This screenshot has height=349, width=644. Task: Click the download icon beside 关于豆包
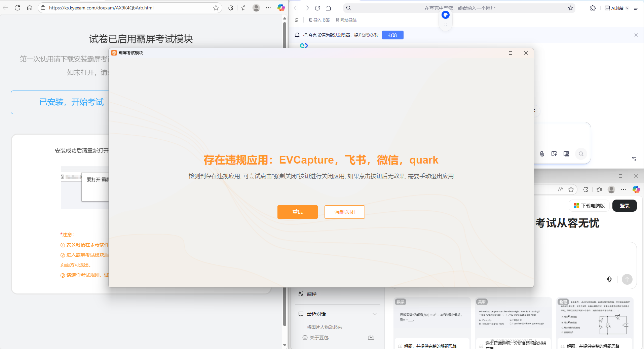point(371,337)
